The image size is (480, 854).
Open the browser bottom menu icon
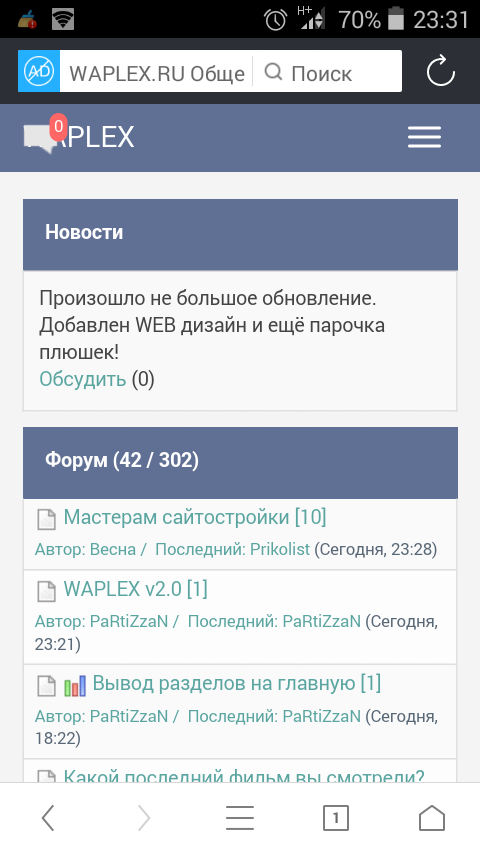[x=240, y=818]
